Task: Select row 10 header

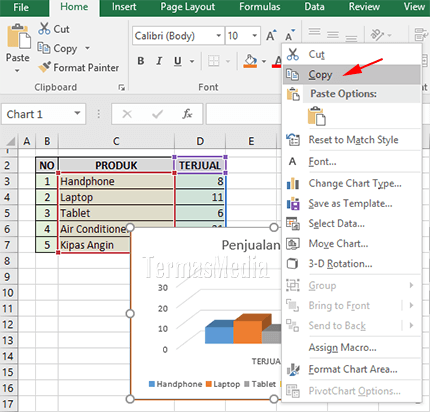Action: 8,293
